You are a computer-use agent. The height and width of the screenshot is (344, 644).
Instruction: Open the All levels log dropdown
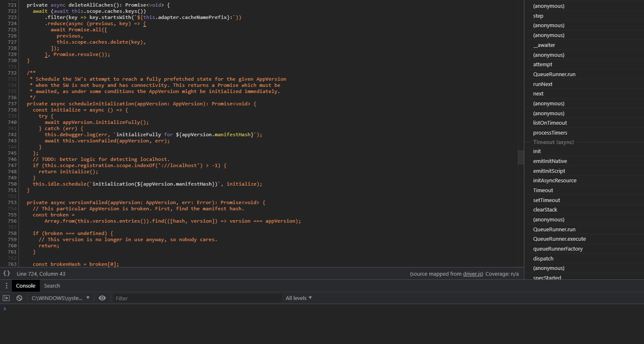pyautogui.click(x=299, y=298)
